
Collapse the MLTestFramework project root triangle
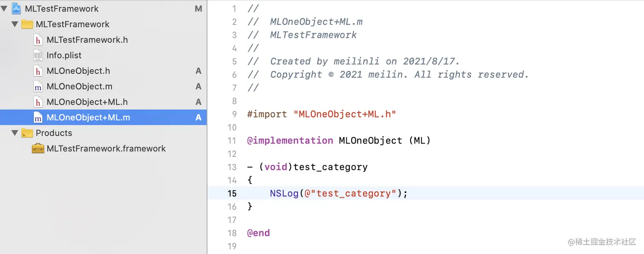pos(4,9)
